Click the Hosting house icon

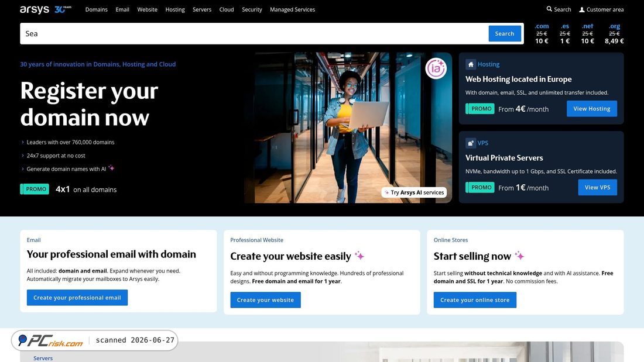[x=471, y=64]
